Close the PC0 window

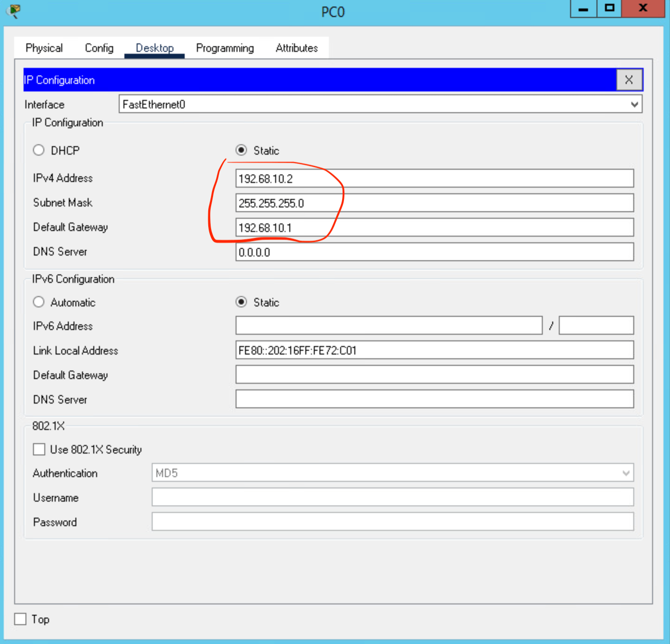coord(643,8)
